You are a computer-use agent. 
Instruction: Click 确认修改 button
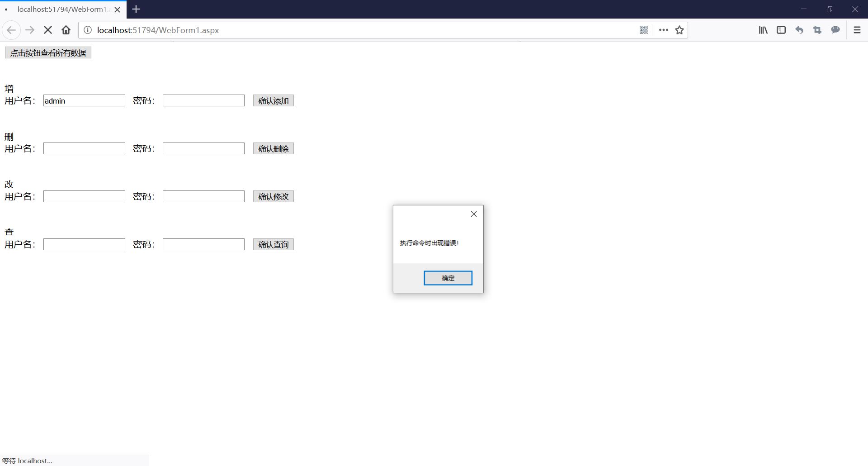(274, 196)
